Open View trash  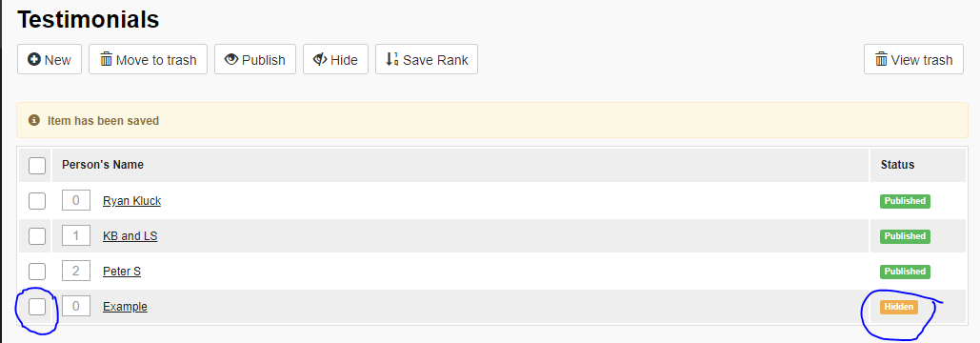click(x=913, y=59)
